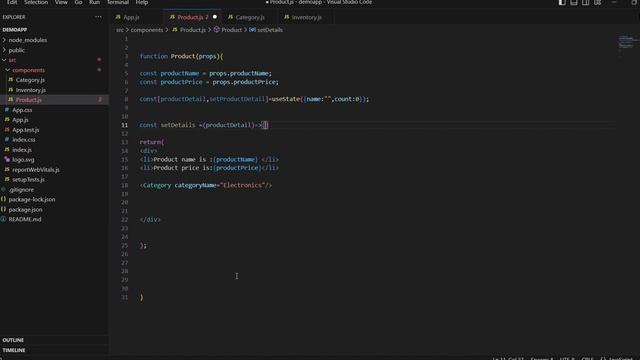Collapse the DEMOAPP project header

click(15, 30)
